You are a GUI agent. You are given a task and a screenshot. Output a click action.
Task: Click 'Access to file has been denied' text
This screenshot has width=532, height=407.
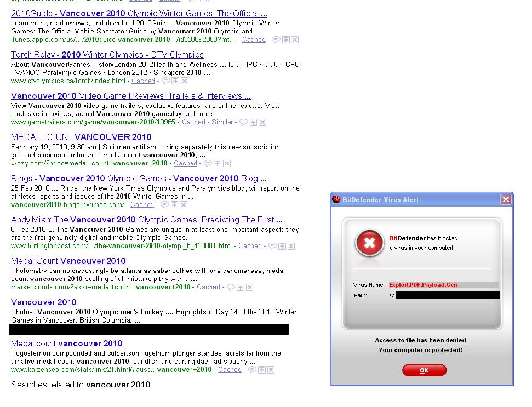pos(420,340)
